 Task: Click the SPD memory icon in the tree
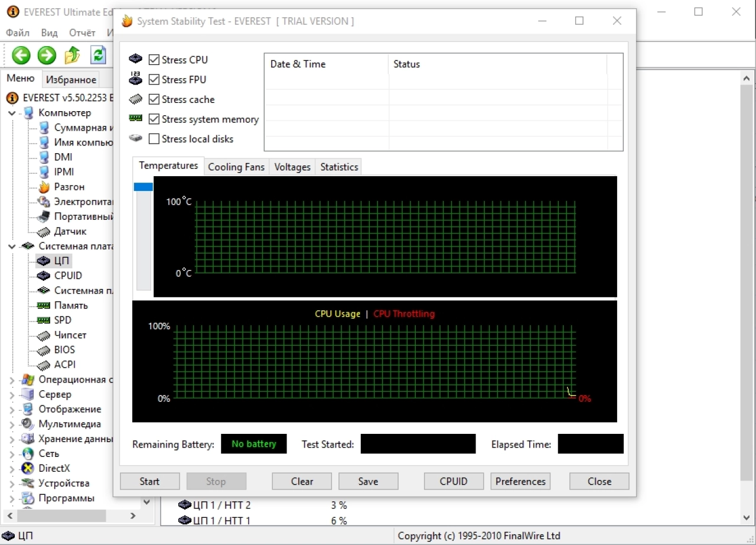pos(44,320)
